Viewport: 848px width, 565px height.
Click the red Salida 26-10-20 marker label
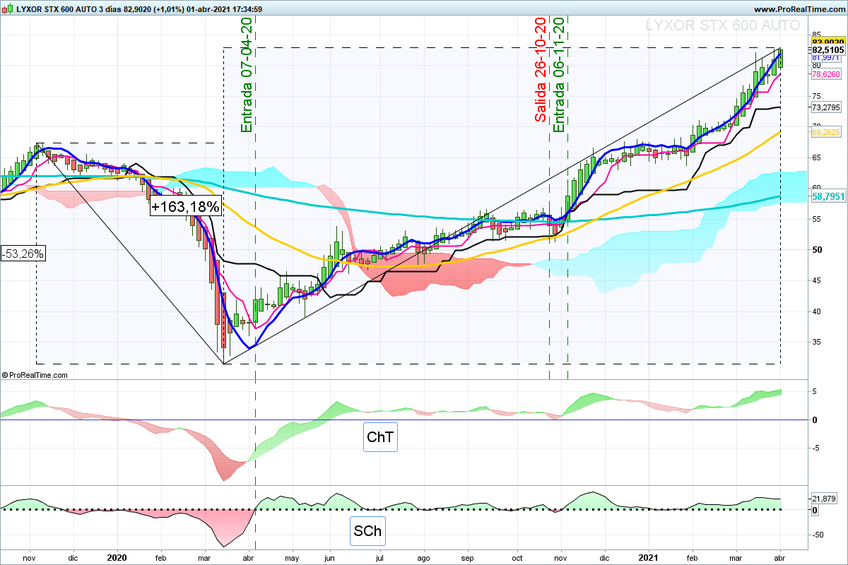pyautogui.click(x=541, y=69)
